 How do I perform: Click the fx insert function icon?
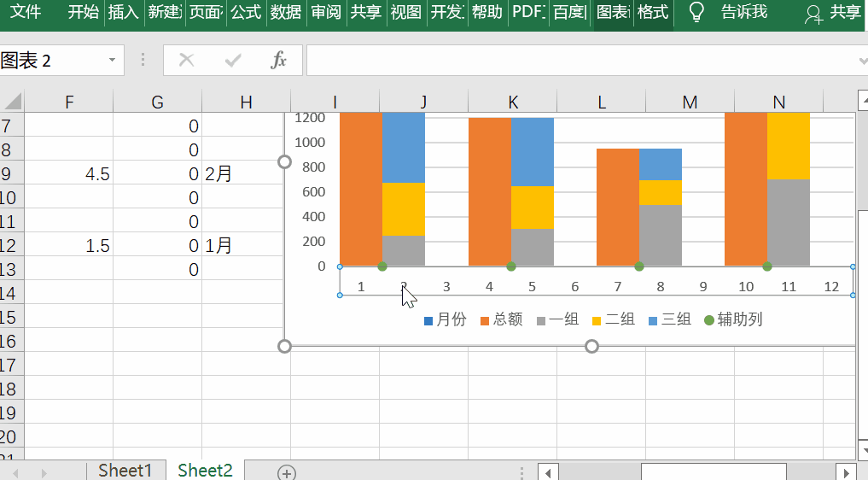pos(278,60)
